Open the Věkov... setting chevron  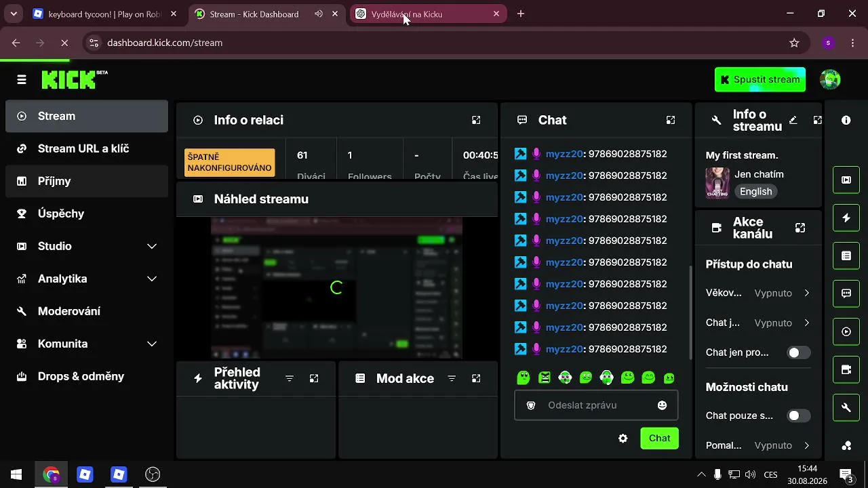coord(806,293)
